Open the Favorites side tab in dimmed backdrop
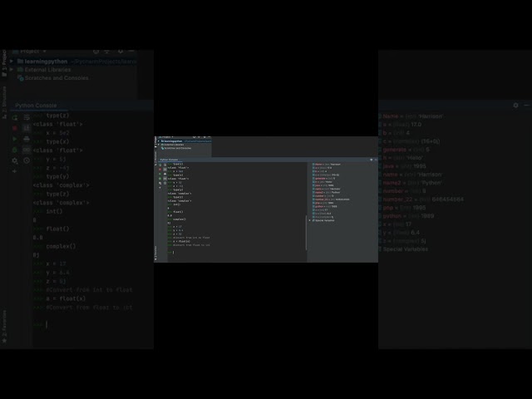This screenshot has height=399, width=532. [4, 327]
